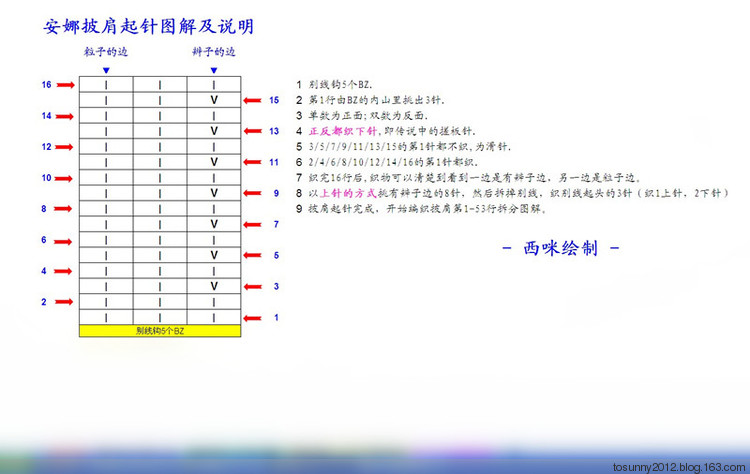The height and width of the screenshot is (474, 750).
Task: Select row number 16 label
Action: click(46, 85)
